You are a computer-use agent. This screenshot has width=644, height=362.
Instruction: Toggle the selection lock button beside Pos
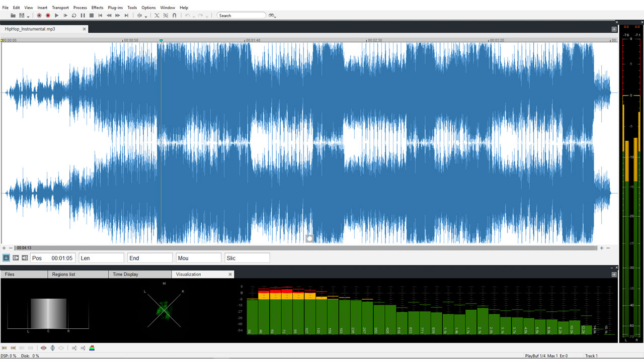pos(6,257)
